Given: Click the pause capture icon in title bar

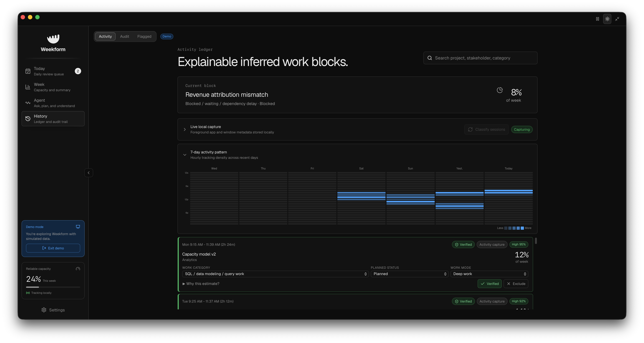Looking at the screenshot, I should click(x=597, y=19).
